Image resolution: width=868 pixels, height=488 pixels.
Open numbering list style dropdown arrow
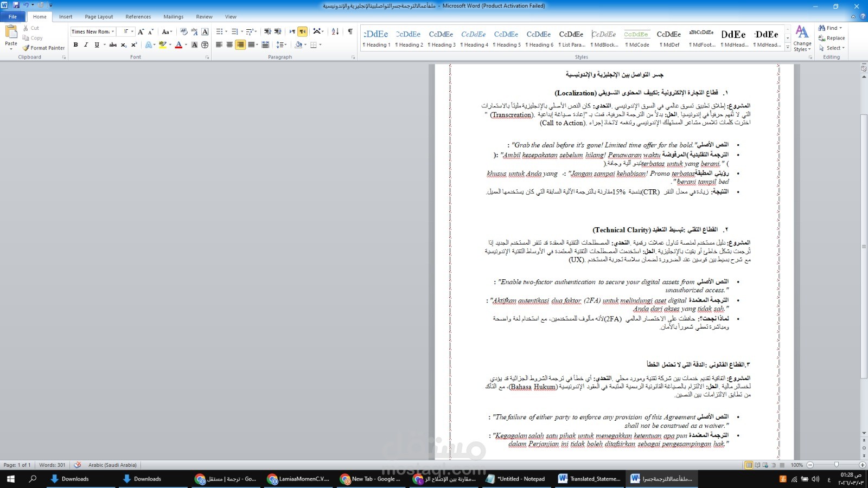(241, 31)
